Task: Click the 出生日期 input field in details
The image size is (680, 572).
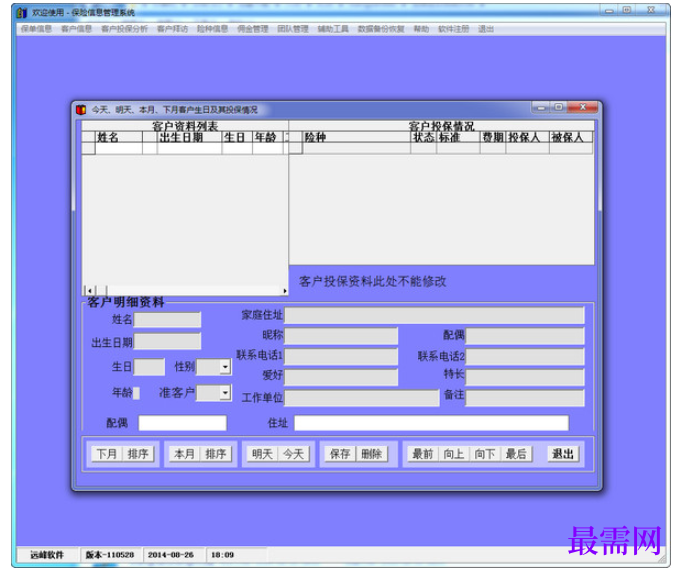Action: click(167, 341)
